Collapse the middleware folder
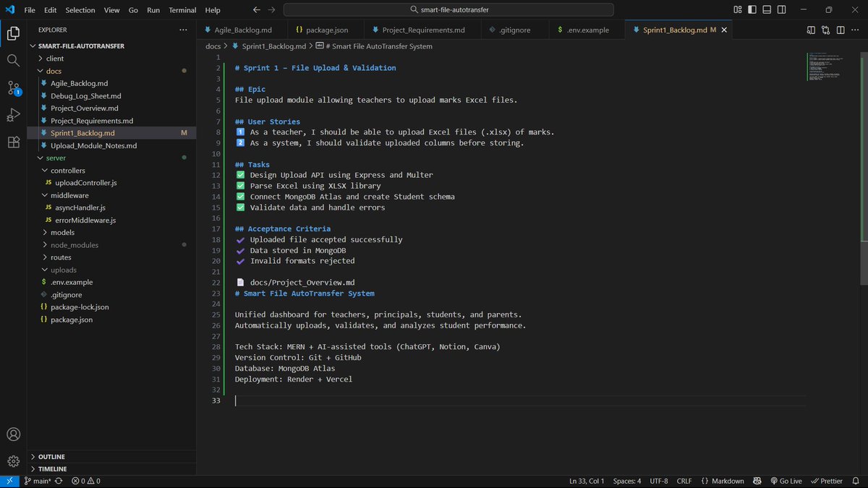Image resolution: width=868 pixels, height=488 pixels. [111, 195]
